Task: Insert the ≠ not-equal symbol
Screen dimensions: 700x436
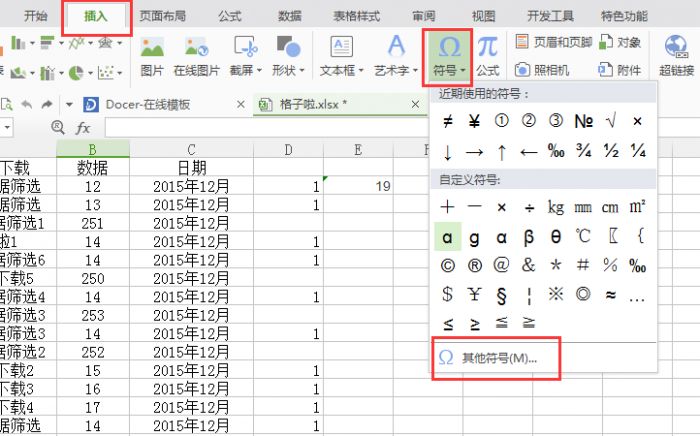Action: point(447,121)
